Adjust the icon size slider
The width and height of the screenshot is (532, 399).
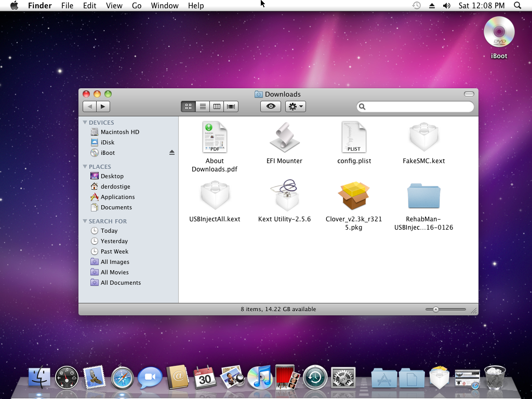436,310
